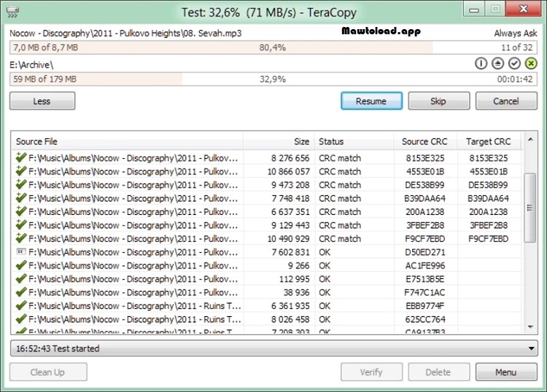547x392 pixels.
Task: Select the Source CRC value AC1FE996
Action: [x=425, y=265]
